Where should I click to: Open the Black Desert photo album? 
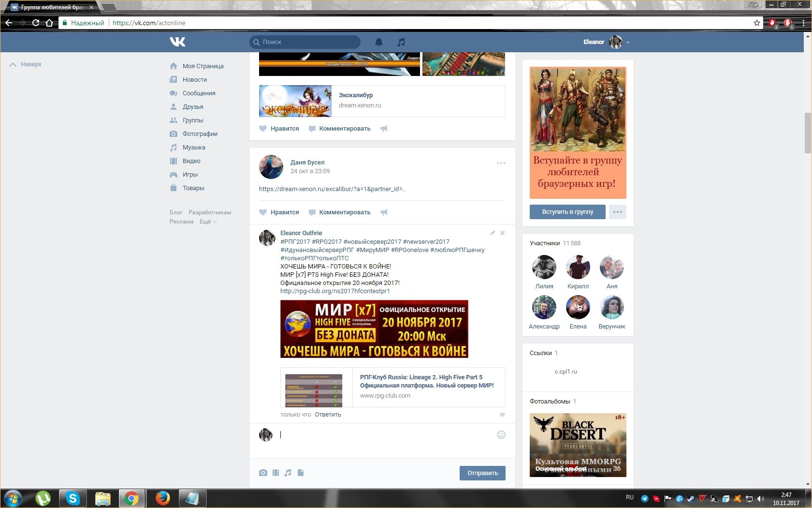click(578, 445)
